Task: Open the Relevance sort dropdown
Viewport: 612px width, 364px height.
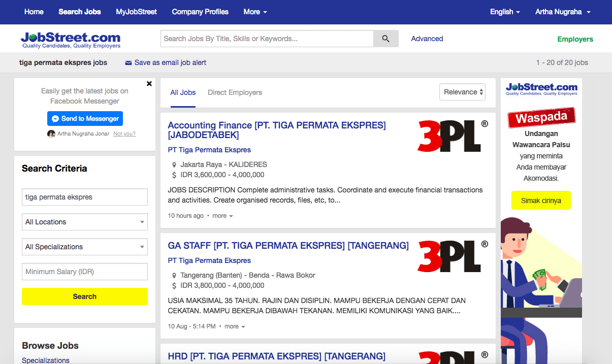Action: click(462, 92)
